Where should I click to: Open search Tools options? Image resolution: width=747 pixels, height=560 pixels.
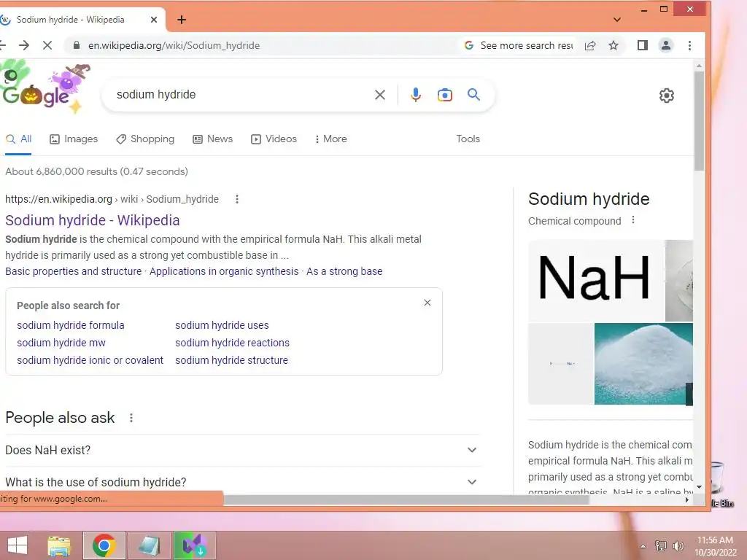pyautogui.click(x=468, y=139)
